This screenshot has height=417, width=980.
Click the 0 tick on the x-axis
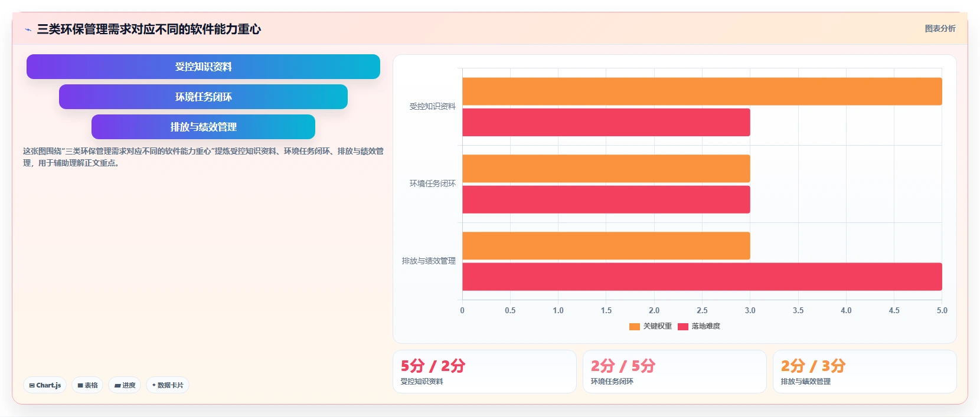point(462,311)
